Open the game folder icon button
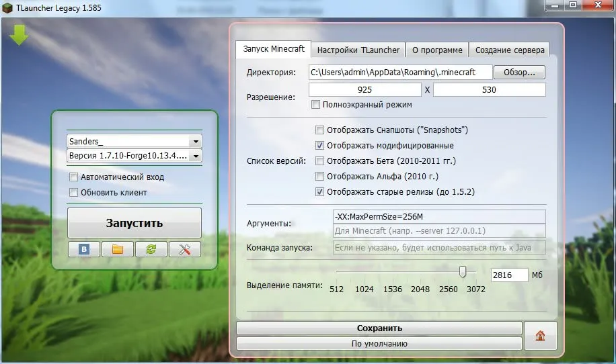Screen dimensions: 616x364 118,249
